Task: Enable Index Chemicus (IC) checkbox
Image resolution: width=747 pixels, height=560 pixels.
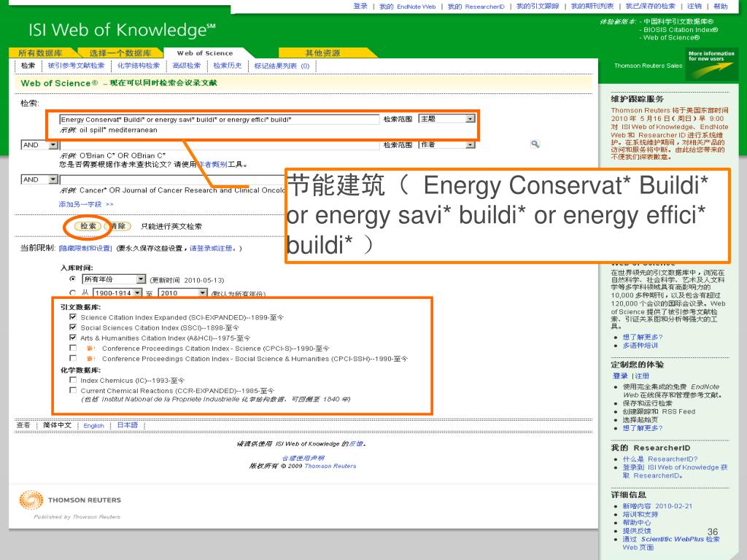Action: coord(73,379)
